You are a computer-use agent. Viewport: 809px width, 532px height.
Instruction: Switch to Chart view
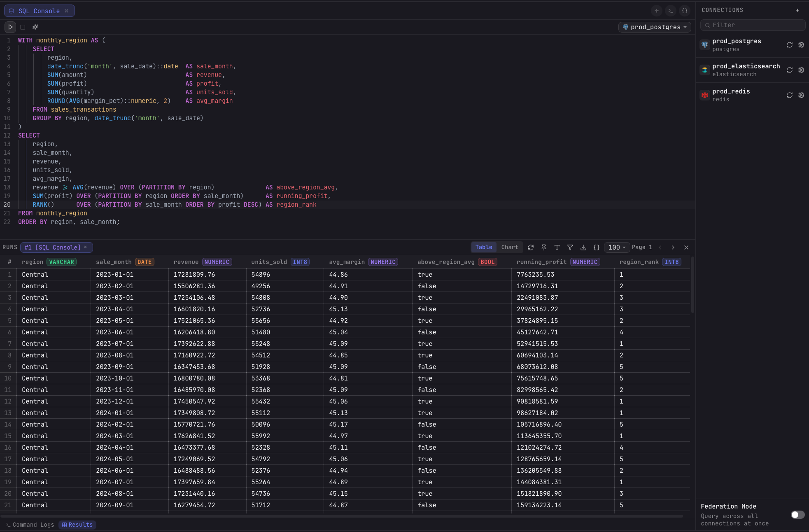510,247
